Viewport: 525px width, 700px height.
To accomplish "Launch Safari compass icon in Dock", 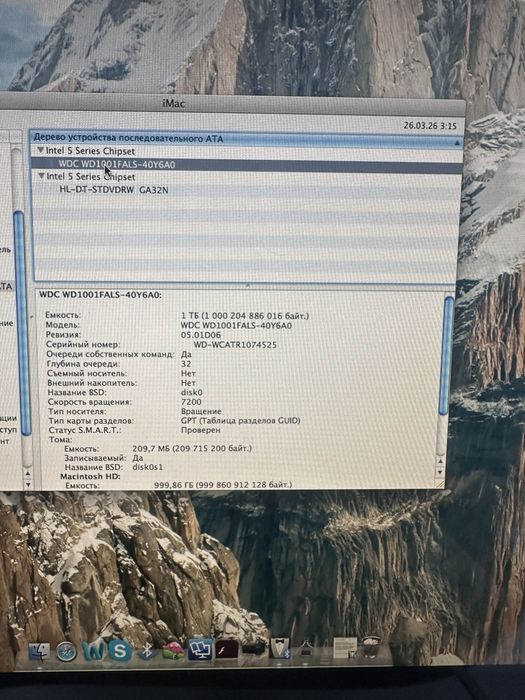I will click(67, 652).
